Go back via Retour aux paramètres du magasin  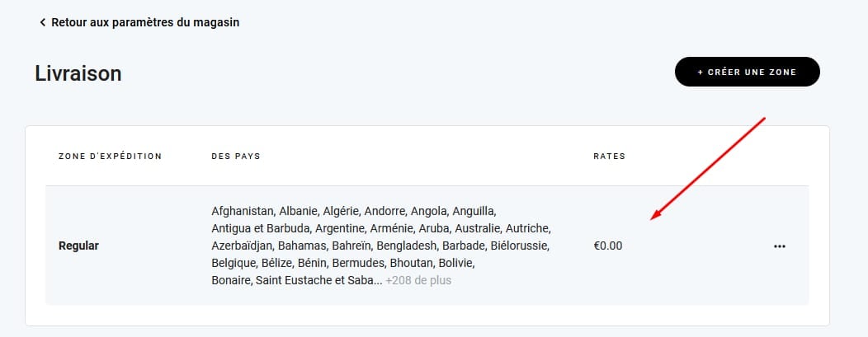click(x=139, y=22)
